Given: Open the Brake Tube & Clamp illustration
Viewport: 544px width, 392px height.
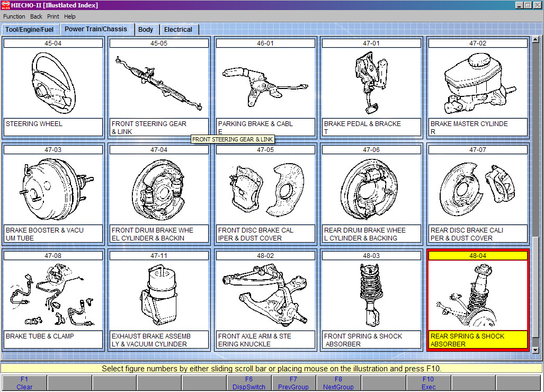Looking at the screenshot, I should [53, 295].
